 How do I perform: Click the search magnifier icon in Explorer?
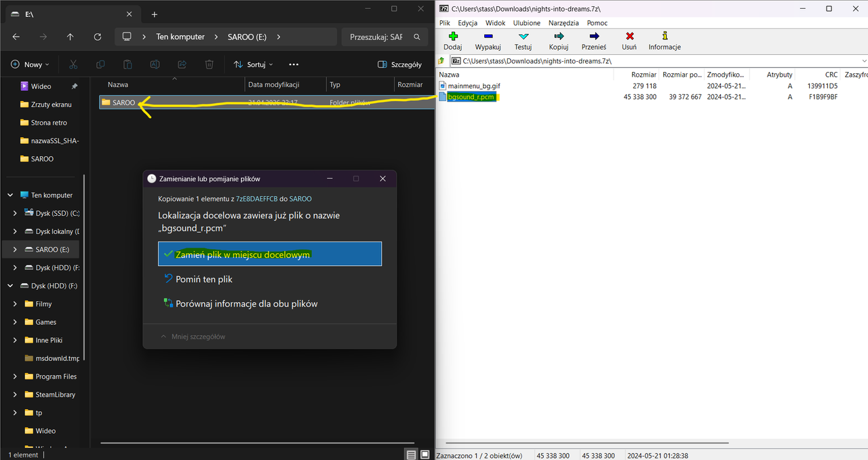click(417, 37)
